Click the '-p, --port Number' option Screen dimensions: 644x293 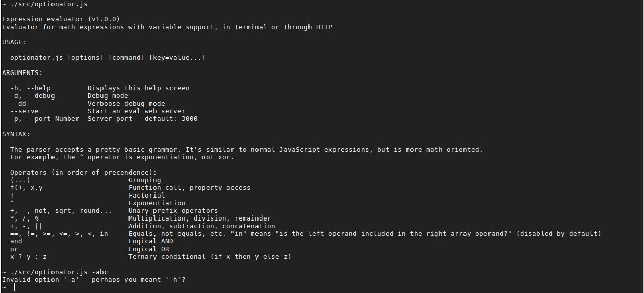[x=45, y=119]
